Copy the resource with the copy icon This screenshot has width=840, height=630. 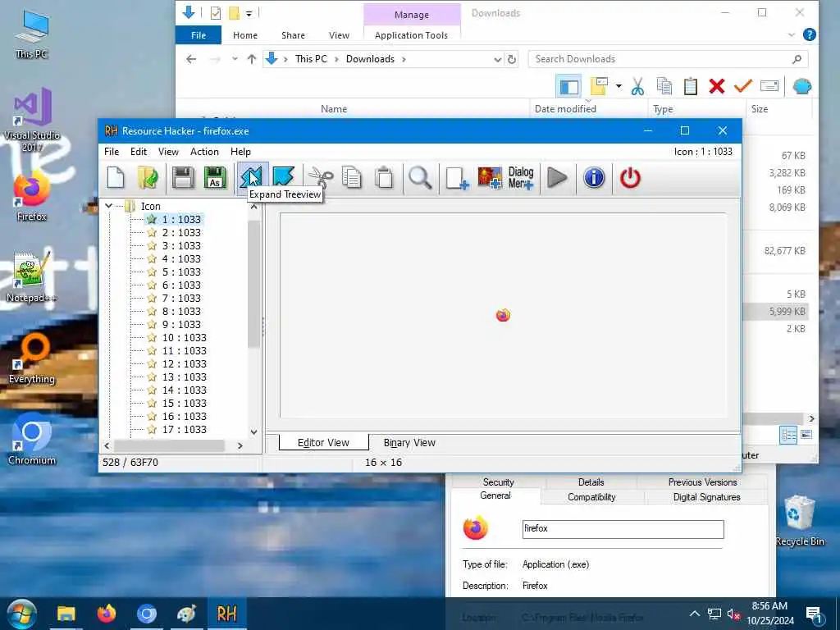(352, 178)
